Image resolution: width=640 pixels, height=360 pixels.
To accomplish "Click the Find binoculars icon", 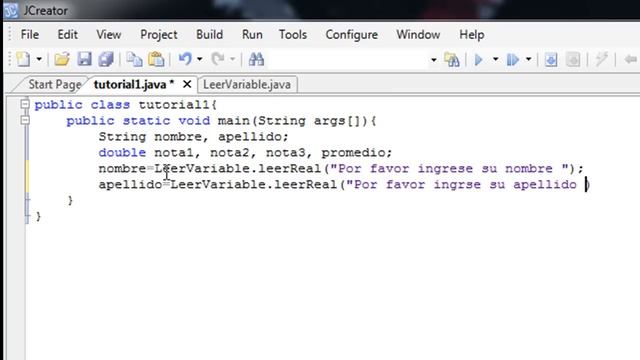I will click(256, 60).
